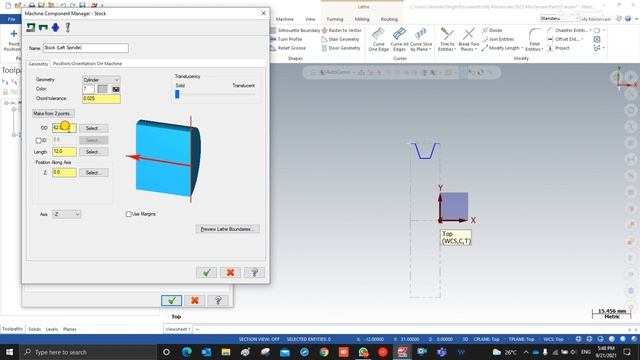The image size is (640, 360).
Task: Switch to Levels panel tab
Action: pyautogui.click(x=52, y=329)
